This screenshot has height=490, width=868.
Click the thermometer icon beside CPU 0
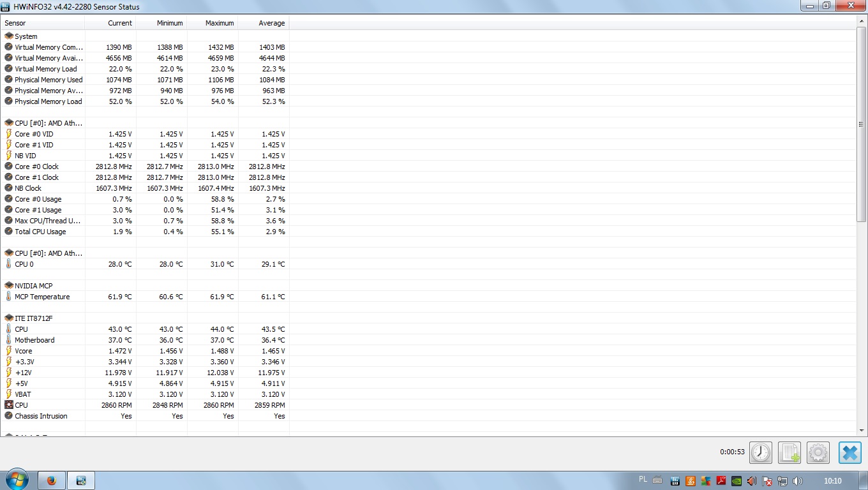(9, 264)
